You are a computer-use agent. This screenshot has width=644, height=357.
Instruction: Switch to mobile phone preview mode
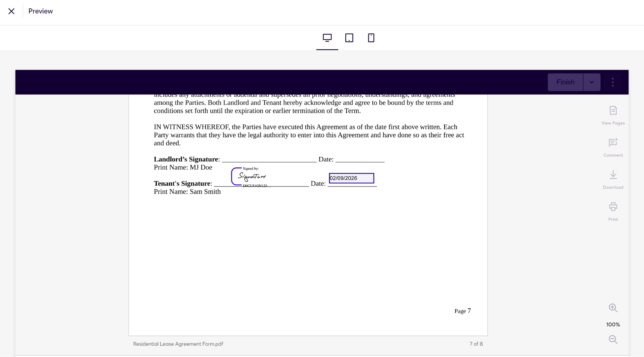pyautogui.click(x=371, y=38)
